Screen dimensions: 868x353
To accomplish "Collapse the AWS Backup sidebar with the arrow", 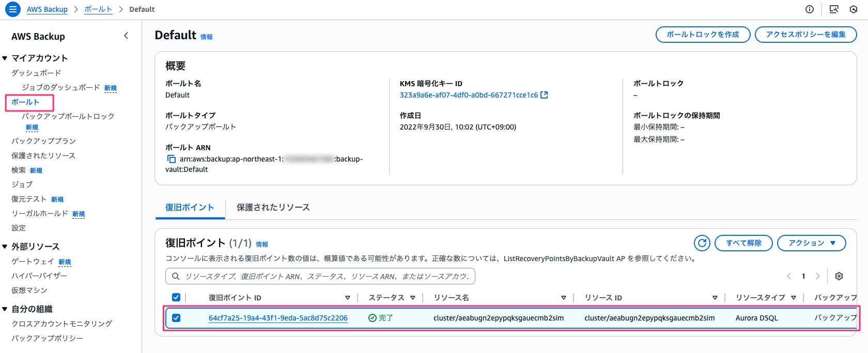I will [126, 36].
